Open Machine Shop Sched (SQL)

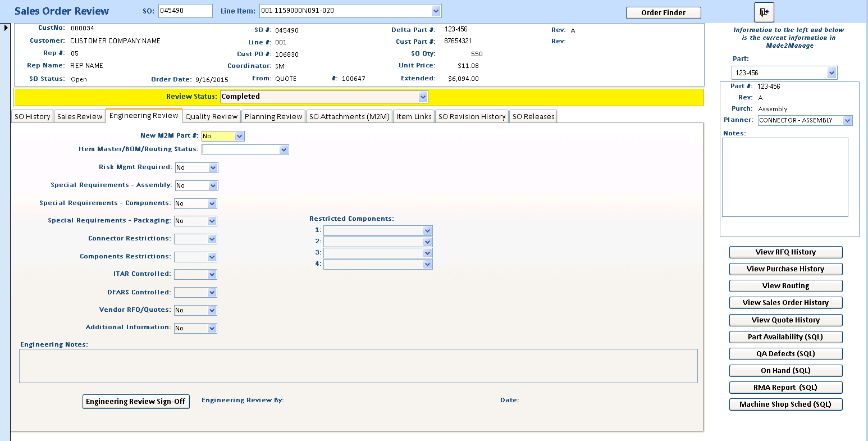click(x=785, y=404)
